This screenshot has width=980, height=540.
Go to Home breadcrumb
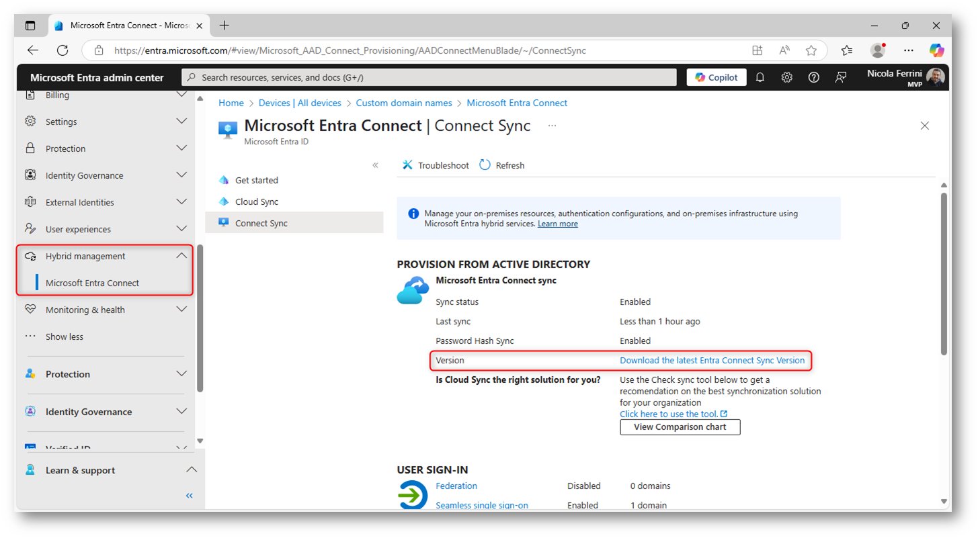231,103
